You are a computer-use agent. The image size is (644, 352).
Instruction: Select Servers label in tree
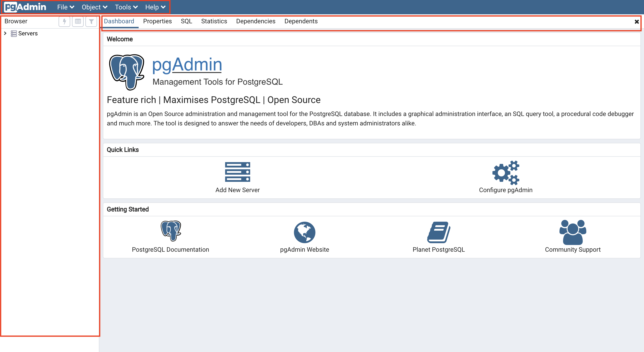[x=28, y=33]
